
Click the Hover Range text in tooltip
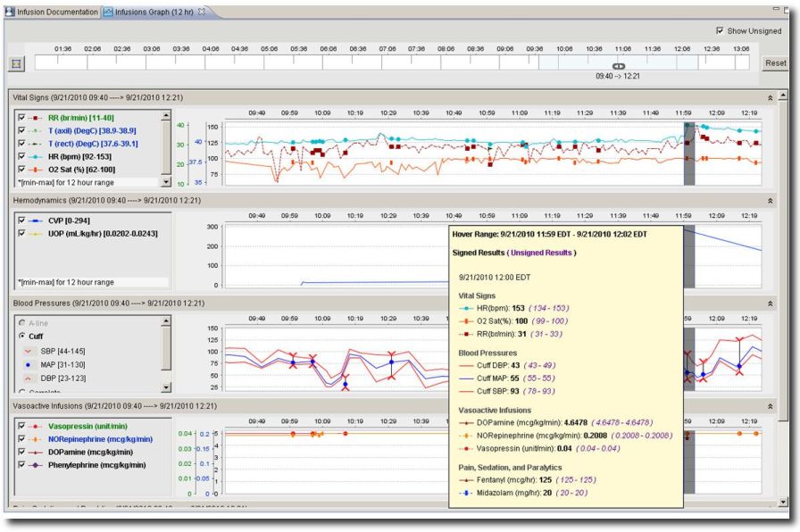549,234
